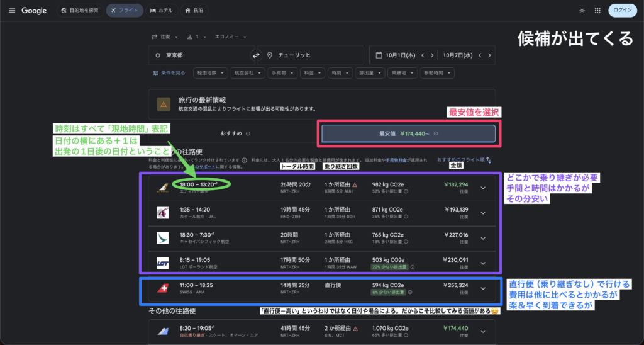Open the おすすめのフライト順 sort menu
Image resolution: width=644 pixels, height=345 pixels.
point(464,160)
